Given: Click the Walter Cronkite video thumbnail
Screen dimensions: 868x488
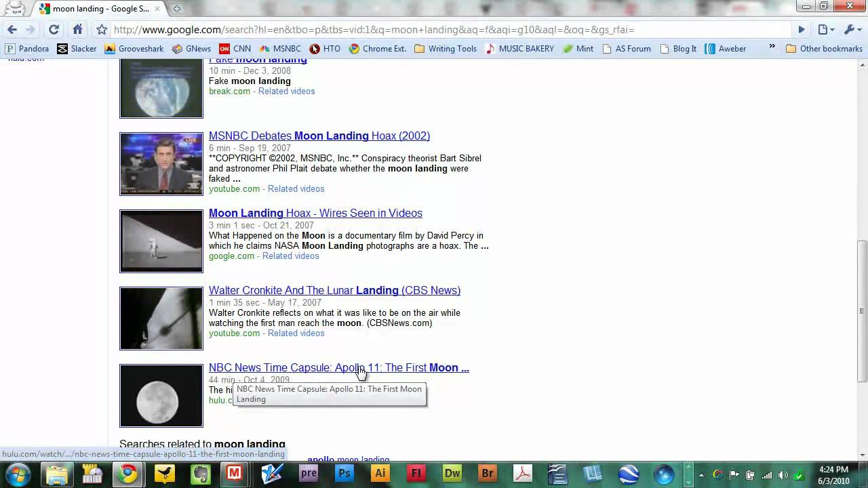Looking at the screenshot, I should [x=161, y=319].
